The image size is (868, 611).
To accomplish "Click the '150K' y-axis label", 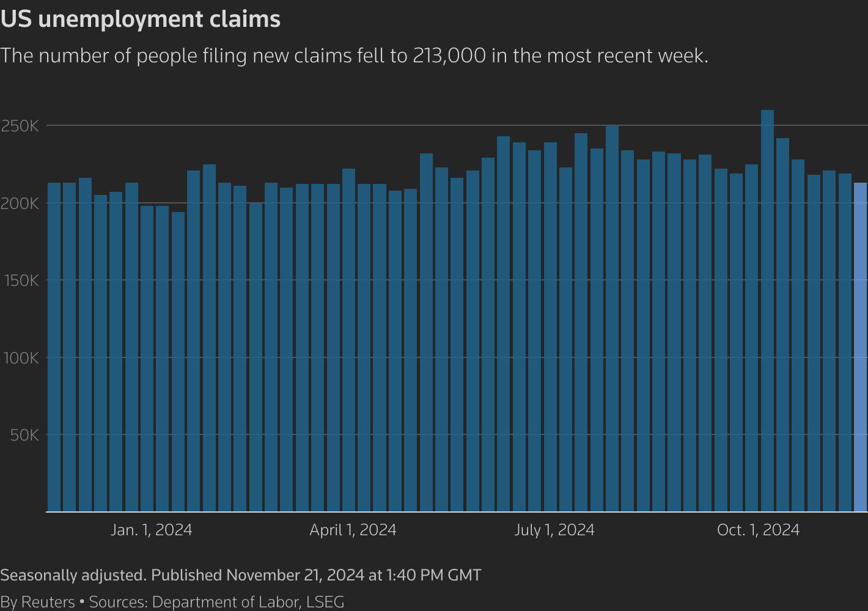I will [x=22, y=280].
